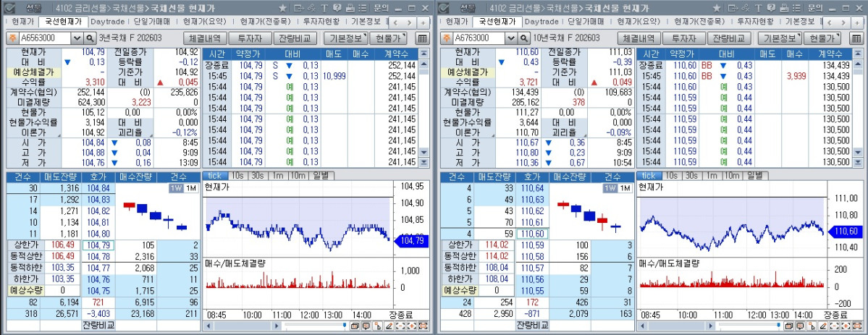
Task: Select 1M candle toggle in right window
Action: 625,188
